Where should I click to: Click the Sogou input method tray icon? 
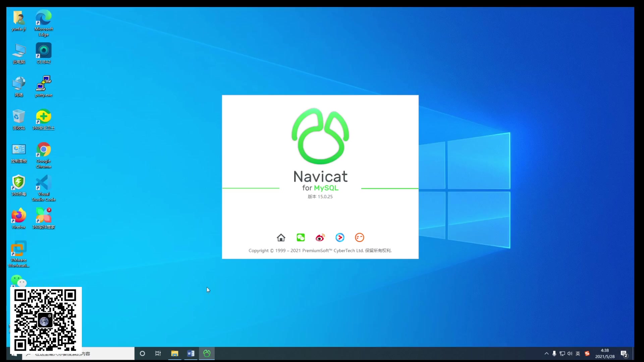(587, 353)
